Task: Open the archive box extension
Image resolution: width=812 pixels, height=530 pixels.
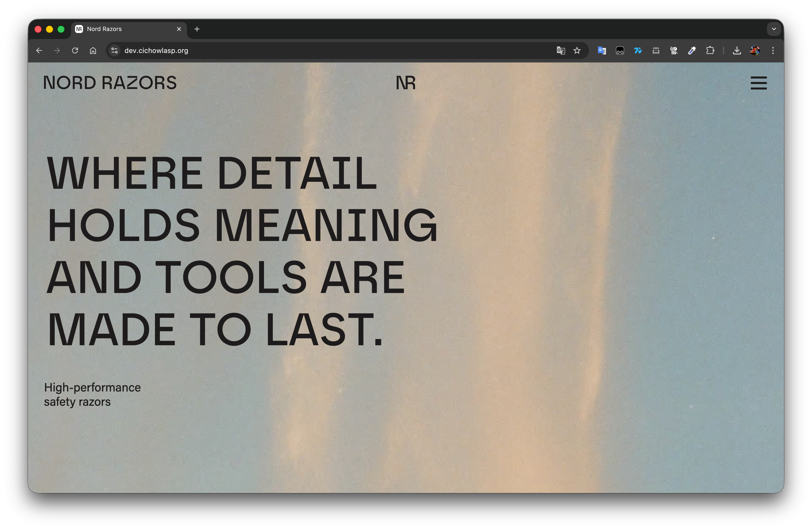Action: [656, 51]
